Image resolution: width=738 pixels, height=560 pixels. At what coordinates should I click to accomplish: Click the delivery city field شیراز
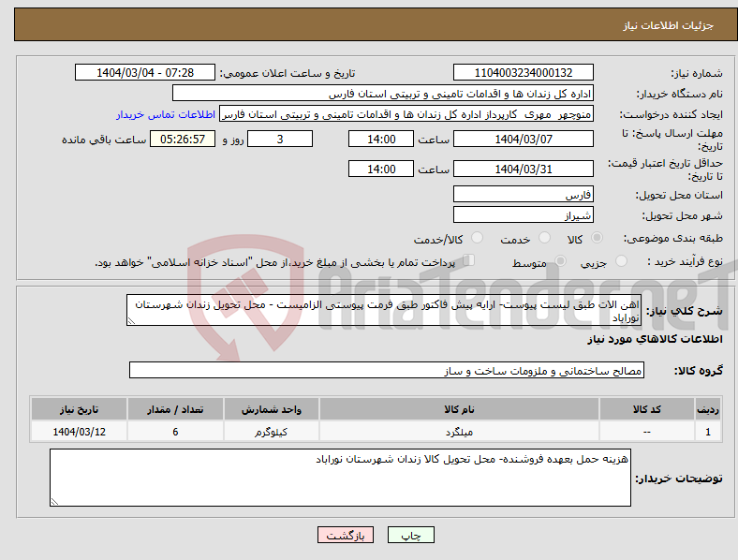[x=524, y=214]
